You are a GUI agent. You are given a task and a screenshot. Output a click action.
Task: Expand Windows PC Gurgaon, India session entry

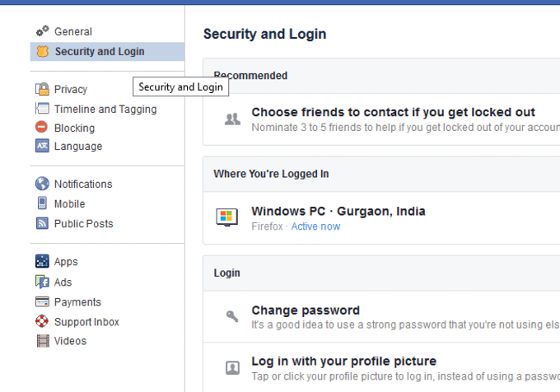tap(381, 217)
